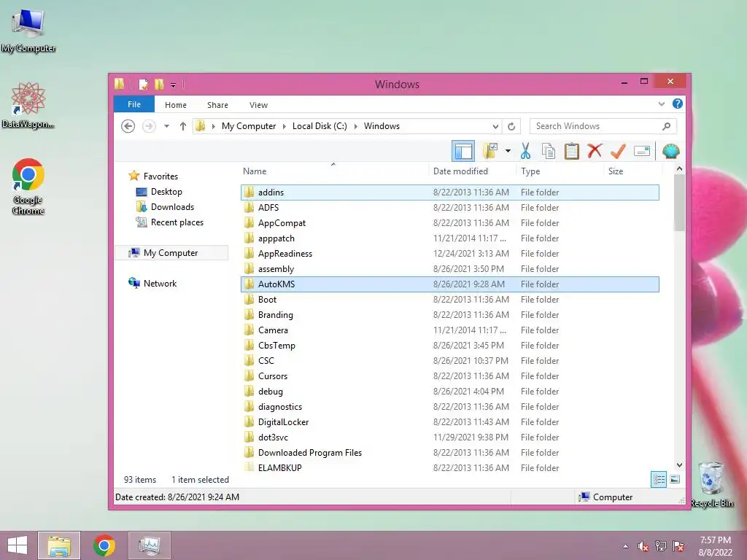Click the scrollbar up arrow
The width and height of the screenshot is (747, 560).
coord(679,168)
